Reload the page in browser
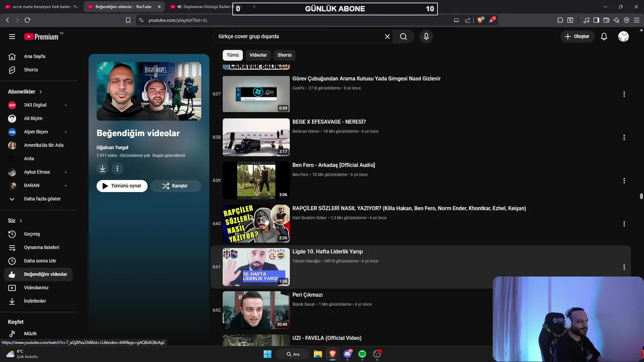Viewport: 644px width, 362px height. click(x=27, y=20)
